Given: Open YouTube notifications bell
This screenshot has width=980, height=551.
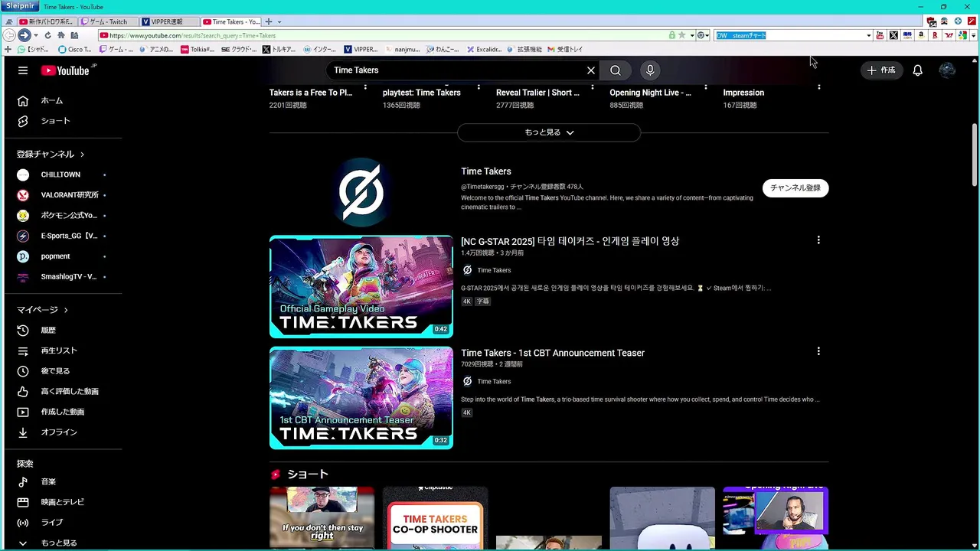Looking at the screenshot, I should pos(917,70).
